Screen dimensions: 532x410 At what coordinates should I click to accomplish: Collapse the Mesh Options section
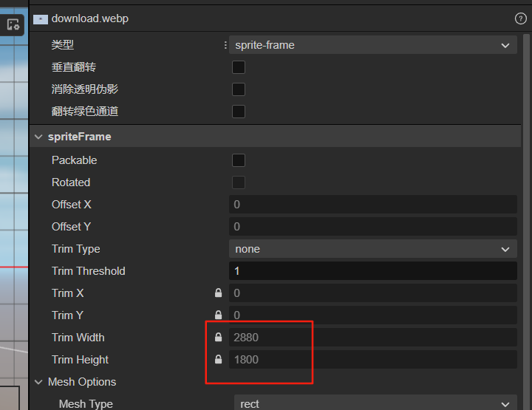[x=38, y=382]
